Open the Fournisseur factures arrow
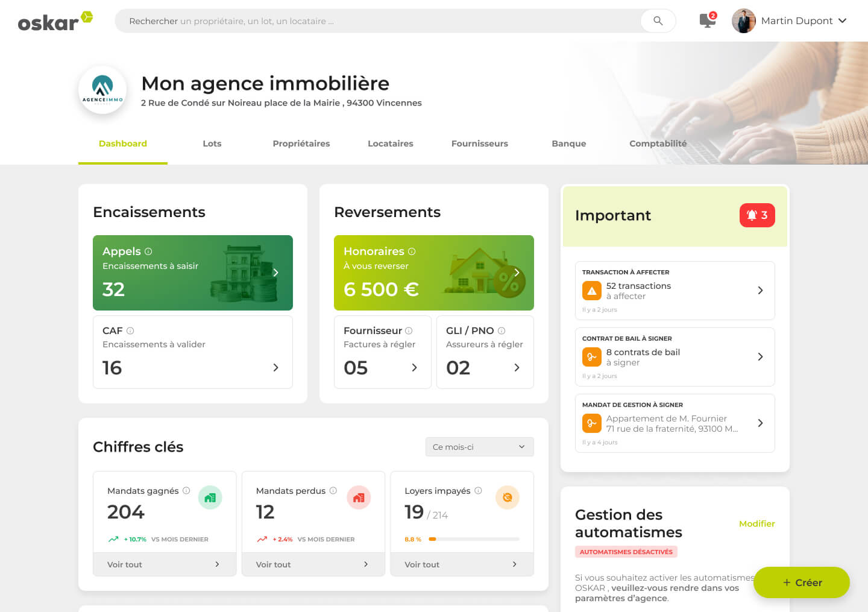Viewport: 868px width, 612px height. [415, 368]
